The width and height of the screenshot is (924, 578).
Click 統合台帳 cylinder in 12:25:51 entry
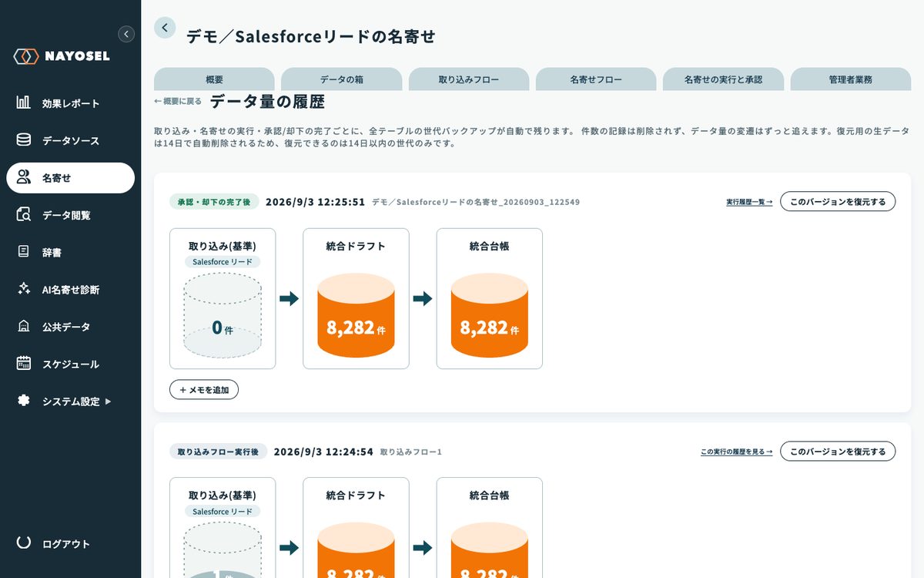490,315
